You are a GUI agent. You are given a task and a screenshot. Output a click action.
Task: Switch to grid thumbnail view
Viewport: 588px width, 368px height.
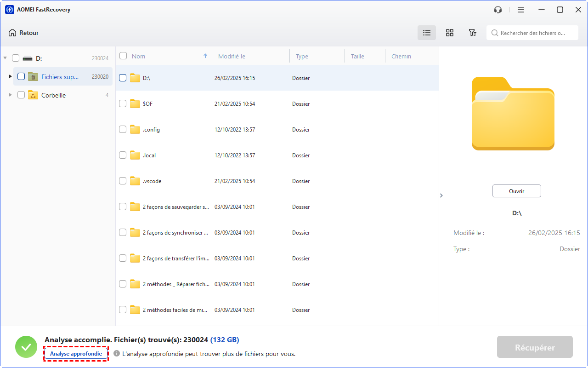coord(450,33)
